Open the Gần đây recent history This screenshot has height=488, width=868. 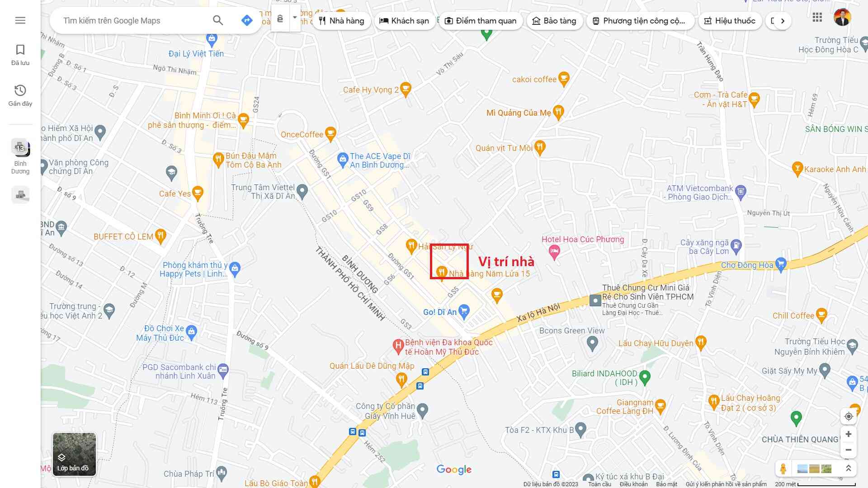(x=20, y=95)
